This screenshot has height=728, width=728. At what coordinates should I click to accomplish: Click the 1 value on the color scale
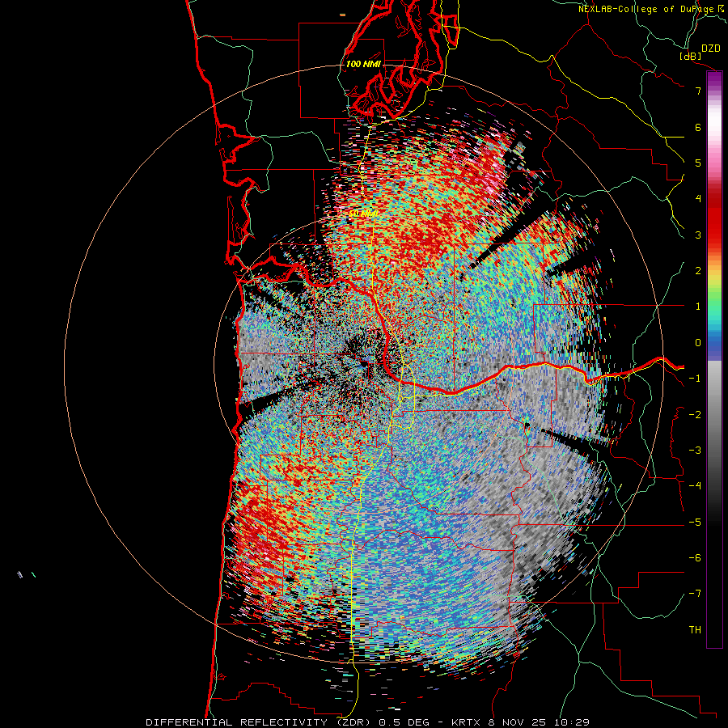698,307
